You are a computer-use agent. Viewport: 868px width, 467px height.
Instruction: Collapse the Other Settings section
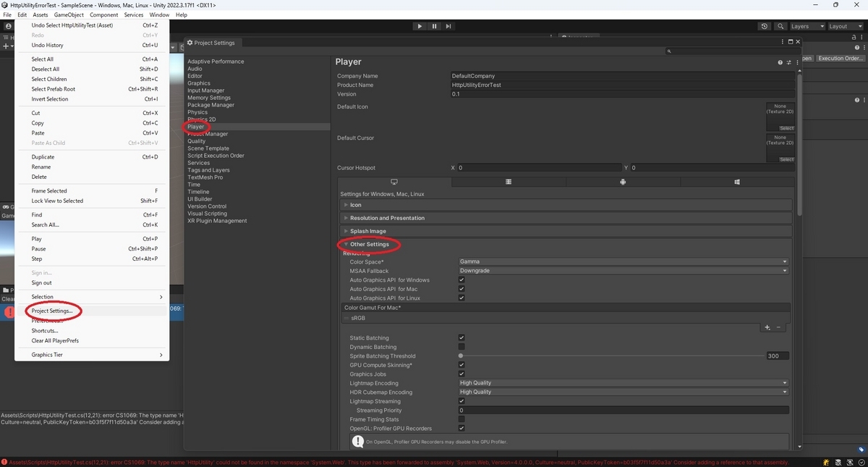tap(566, 244)
